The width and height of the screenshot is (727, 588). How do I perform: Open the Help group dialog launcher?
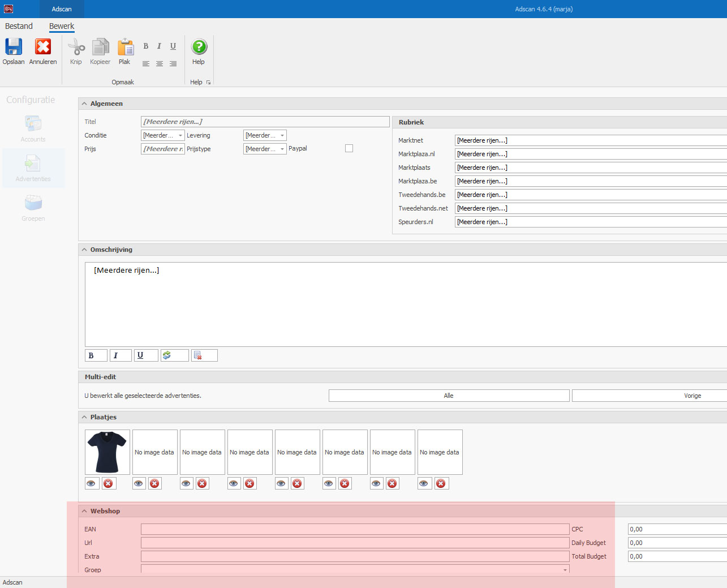(208, 83)
